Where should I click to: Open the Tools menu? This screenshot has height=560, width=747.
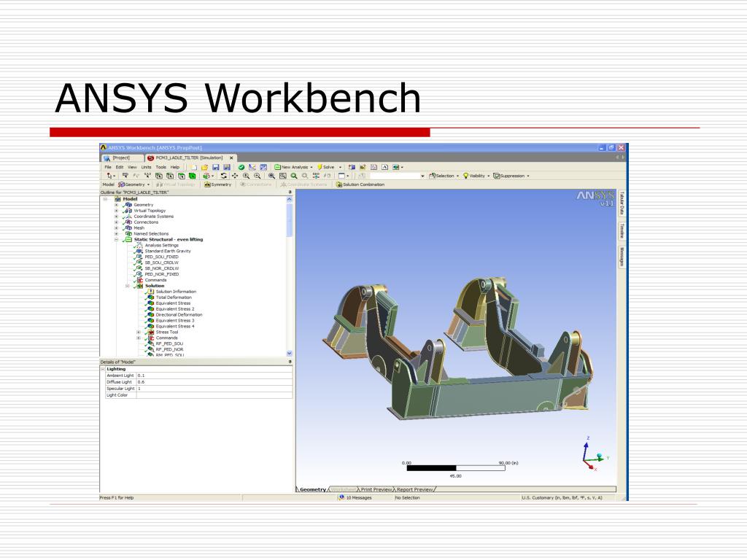161,167
